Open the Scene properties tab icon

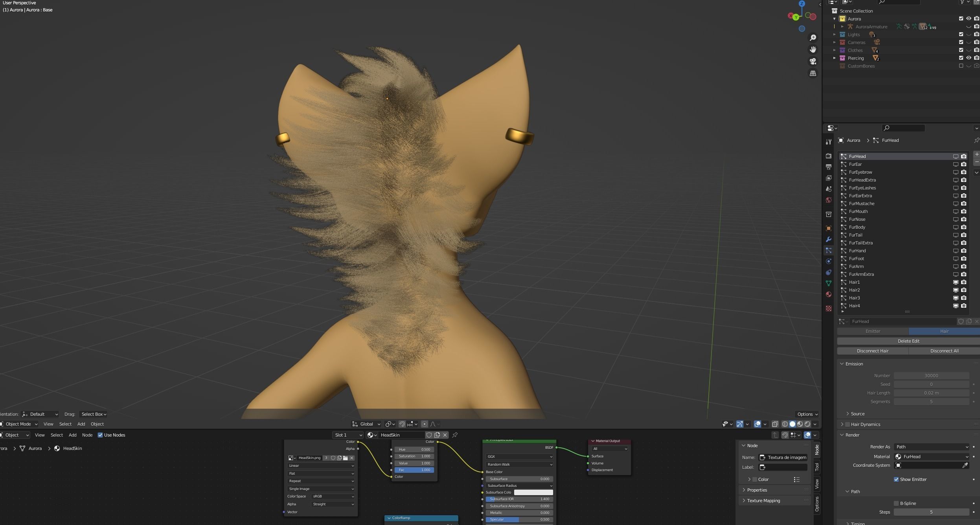[x=828, y=189]
